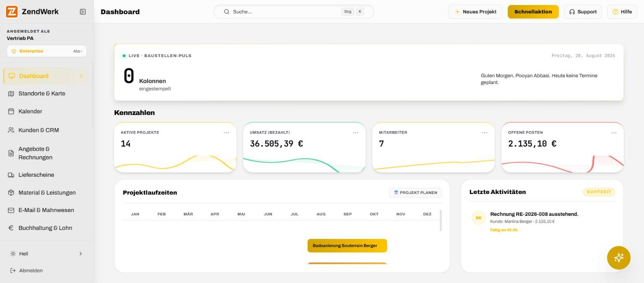Navigate to Kunden & CRM

tap(46, 130)
